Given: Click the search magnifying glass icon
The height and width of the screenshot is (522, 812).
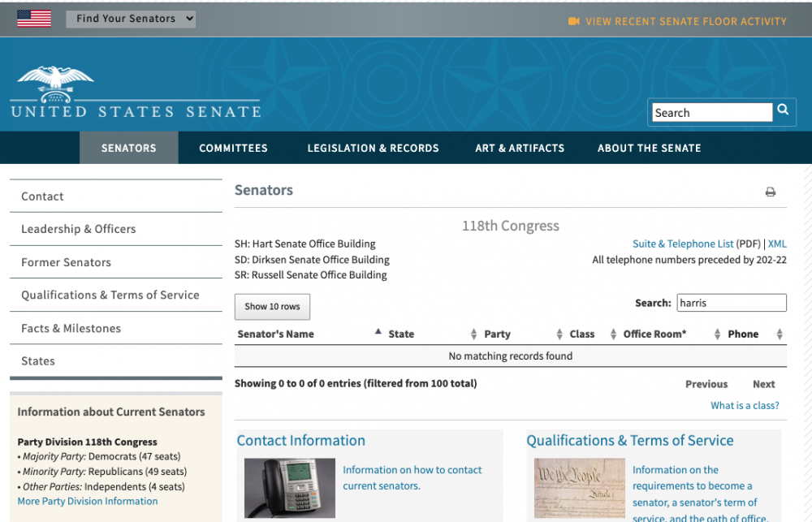Looking at the screenshot, I should (783, 110).
